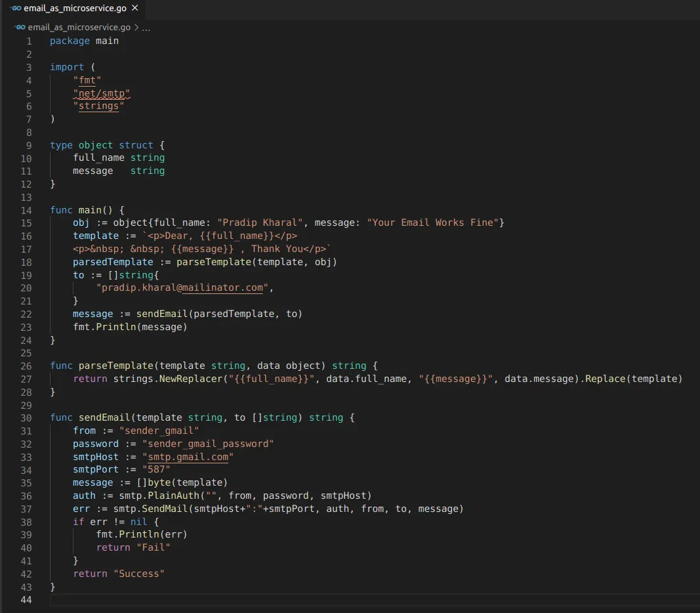700x613 pixels.
Task: Click the main function name on line 14
Action: (90, 210)
